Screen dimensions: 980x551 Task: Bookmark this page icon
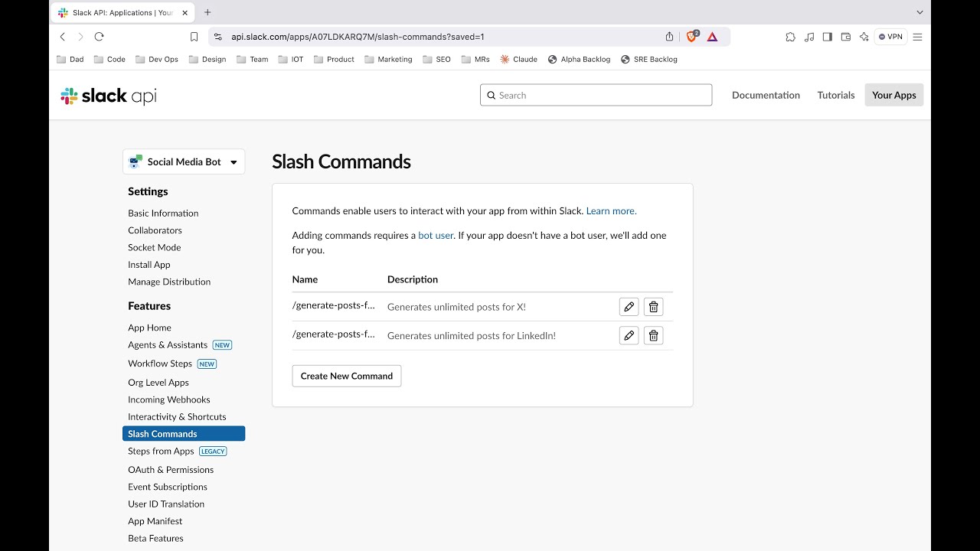click(x=194, y=37)
